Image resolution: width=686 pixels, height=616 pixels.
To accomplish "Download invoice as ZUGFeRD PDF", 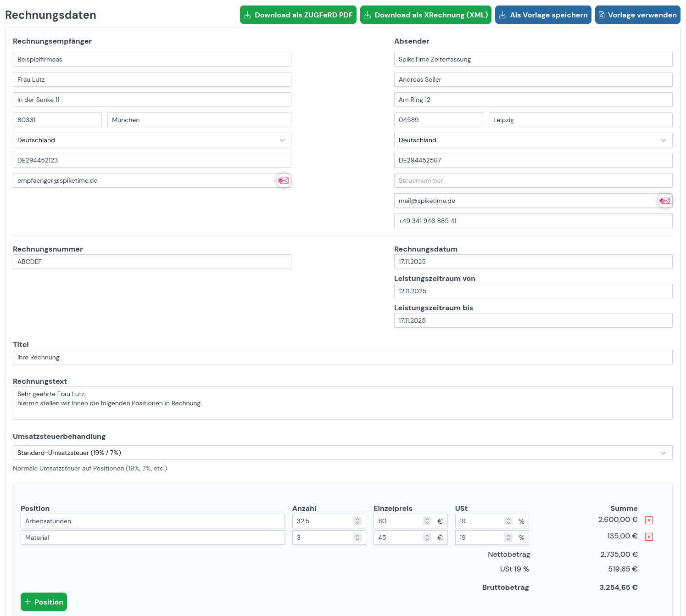I will click(298, 15).
